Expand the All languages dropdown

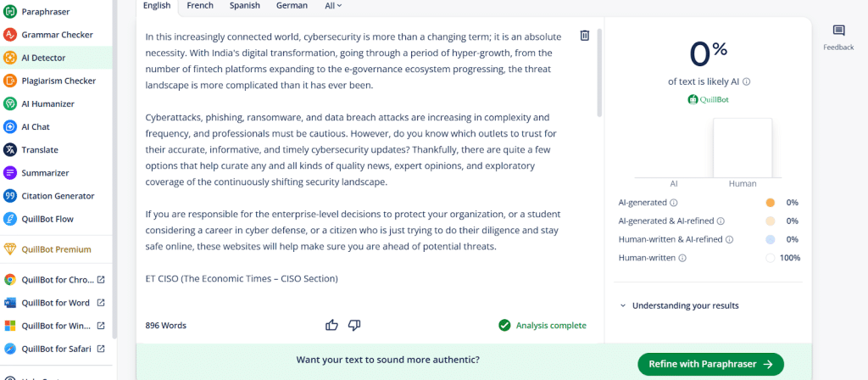pos(333,6)
